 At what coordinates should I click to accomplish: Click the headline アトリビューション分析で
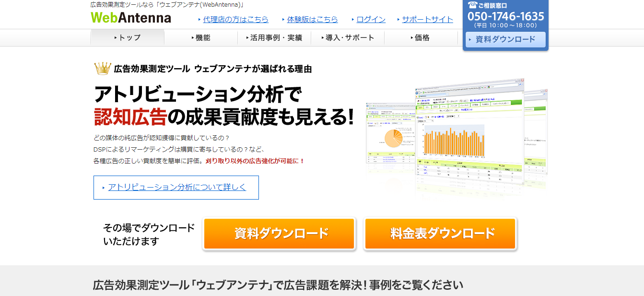click(198, 94)
